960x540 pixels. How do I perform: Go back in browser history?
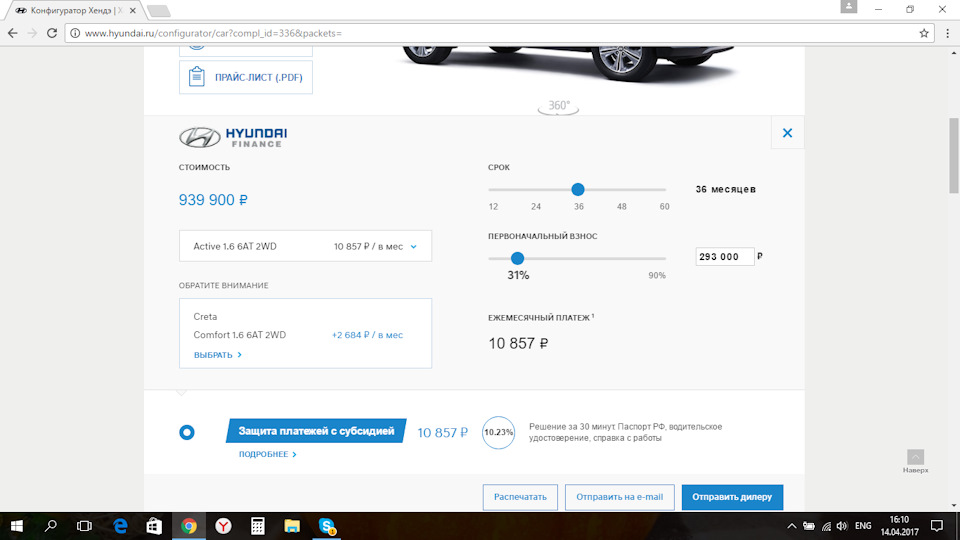pos(12,33)
